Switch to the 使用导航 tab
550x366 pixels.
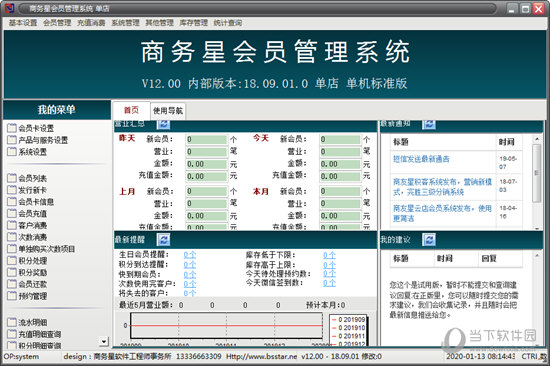168,111
